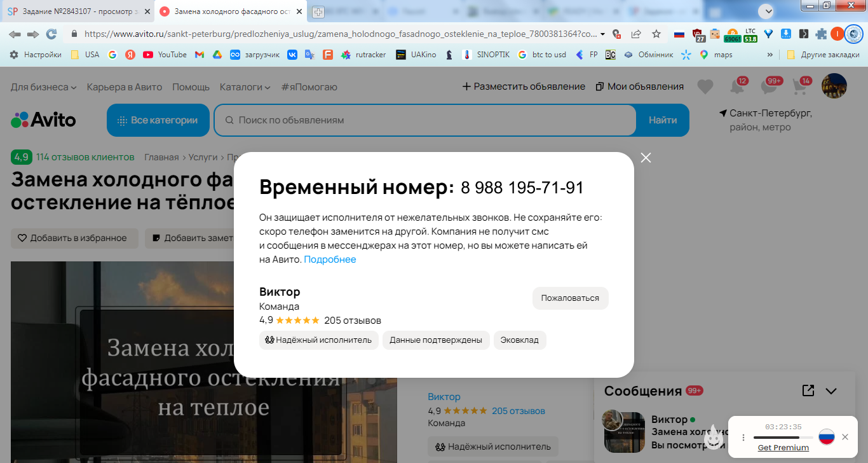The image size is (868, 463).
Task: Open the user profile avatar
Action: click(x=834, y=86)
